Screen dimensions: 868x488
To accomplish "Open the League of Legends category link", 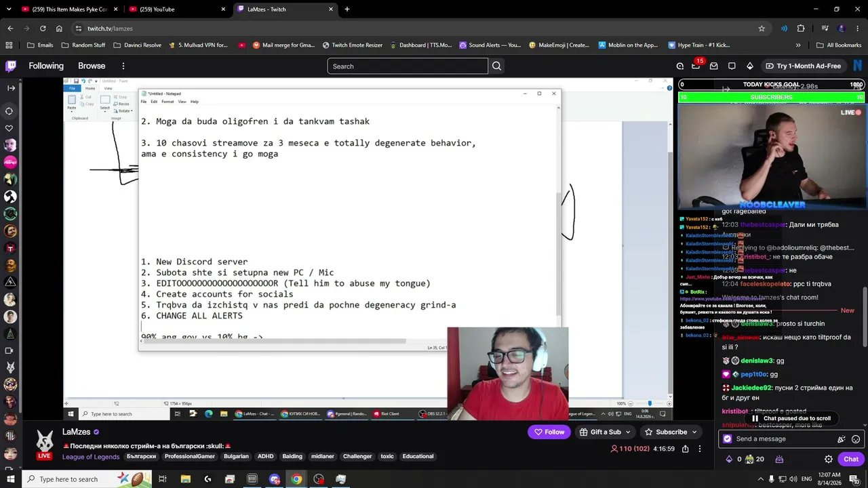I will [x=91, y=457].
